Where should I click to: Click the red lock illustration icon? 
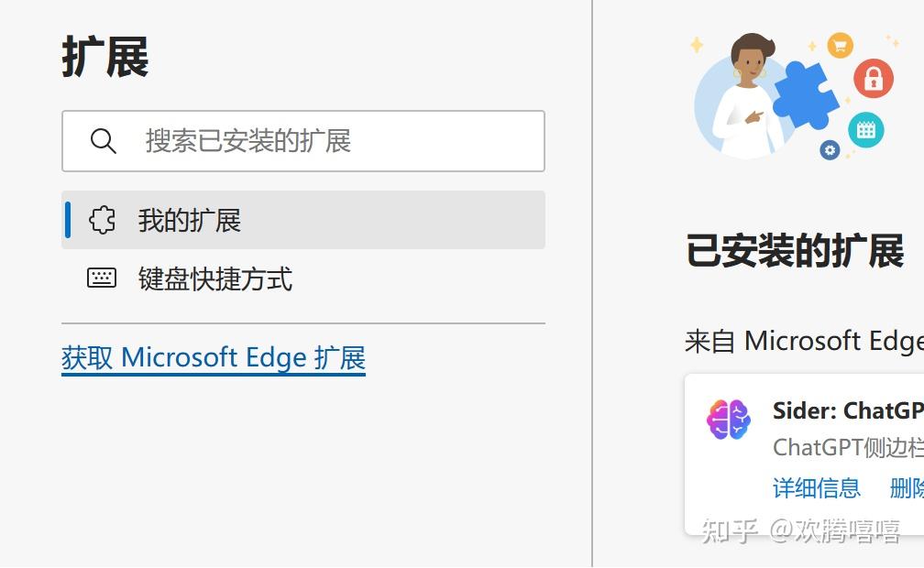[x=874, y=79]
